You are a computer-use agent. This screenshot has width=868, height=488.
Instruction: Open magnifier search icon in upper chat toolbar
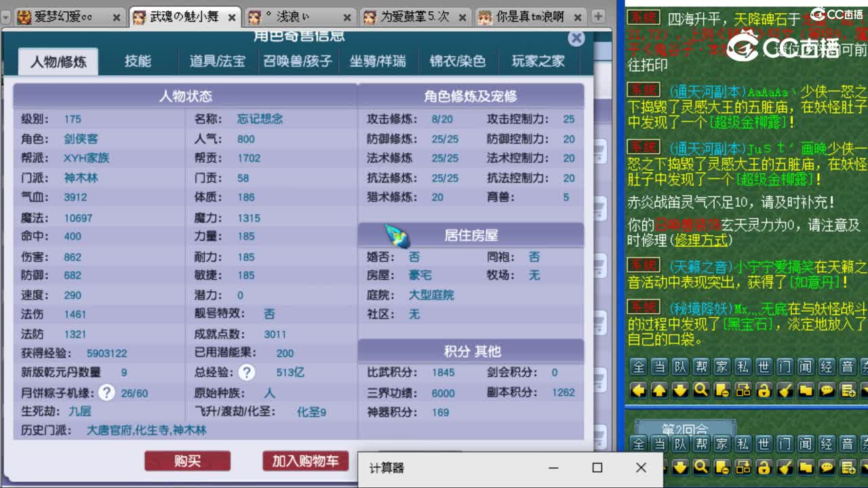click(x=701, y=390)
